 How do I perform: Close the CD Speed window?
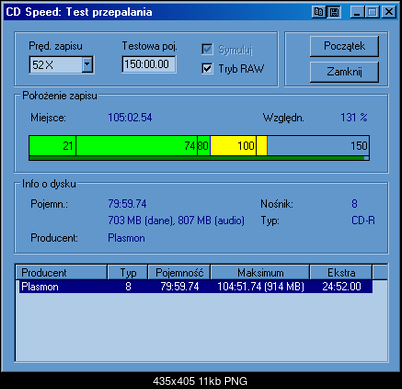[389, 12]
